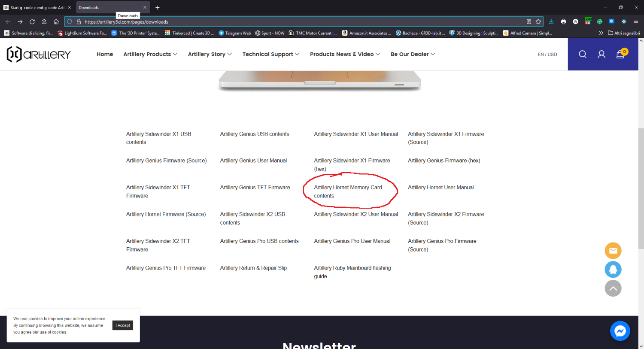Open the email contact floating button
This screenshot has height=349, width=644.
[613, 251]
